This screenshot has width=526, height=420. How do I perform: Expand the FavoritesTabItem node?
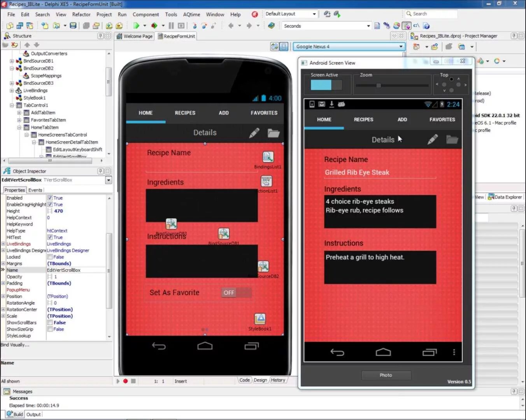(x=19, y=120)
